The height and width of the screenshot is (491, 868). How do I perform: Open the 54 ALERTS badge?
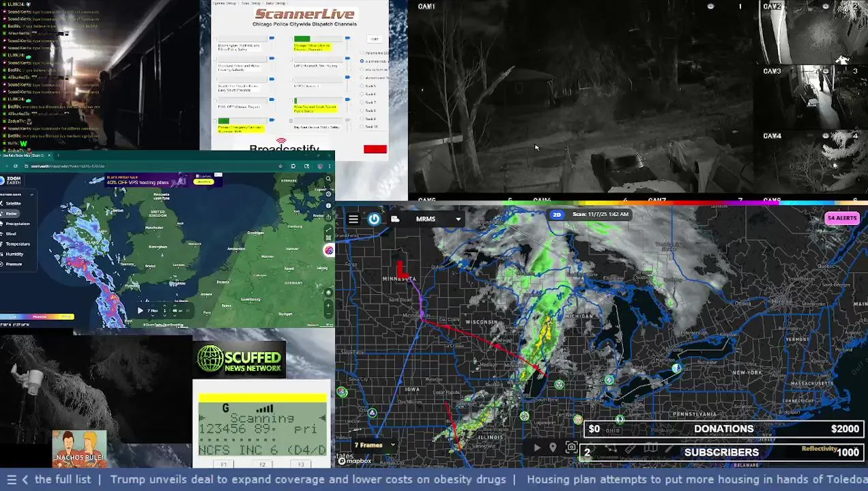[x=841, y=218]
